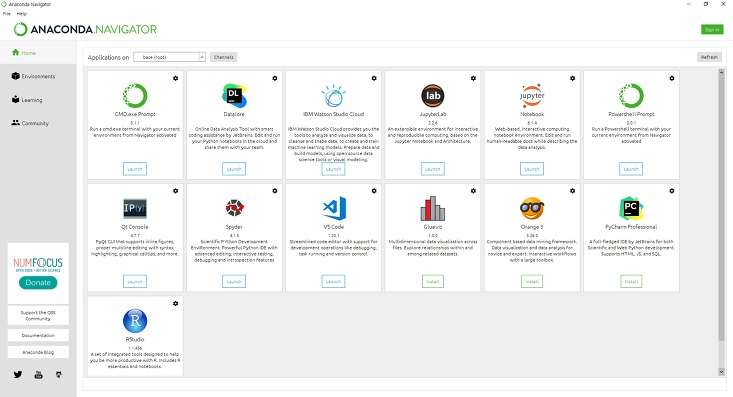This screenshot has height=397, width=733.
Task: Open settings gear on IBM Watson Studio card
Action: tap(374, 78)
